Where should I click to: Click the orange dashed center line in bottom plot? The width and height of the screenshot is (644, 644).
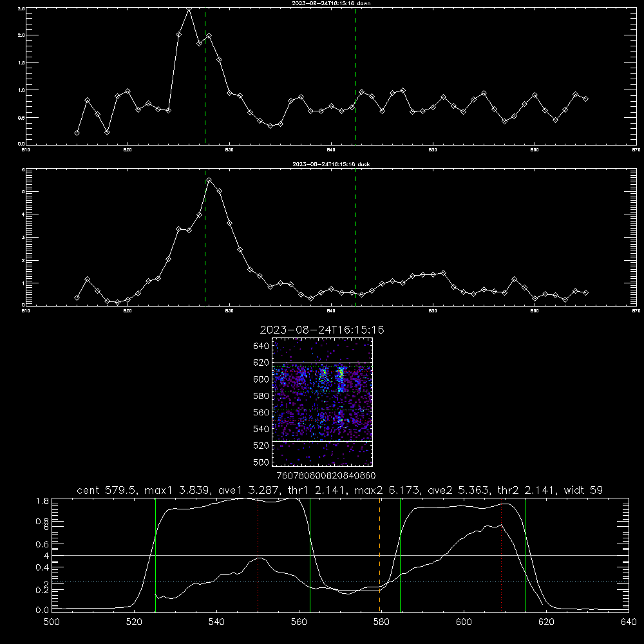(379, 554)
